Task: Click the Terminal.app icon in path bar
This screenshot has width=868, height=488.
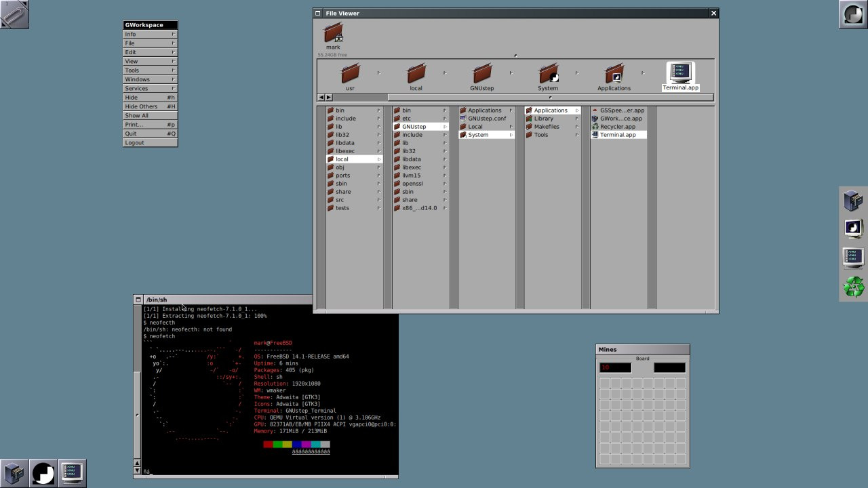Action: (680, 72)
